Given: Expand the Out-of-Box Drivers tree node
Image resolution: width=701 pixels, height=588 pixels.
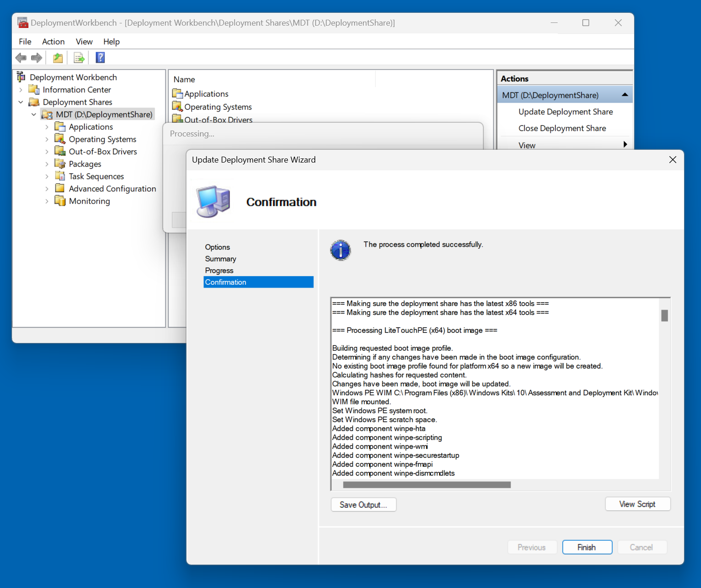Looking at the screenshot, I should (47, 152).
